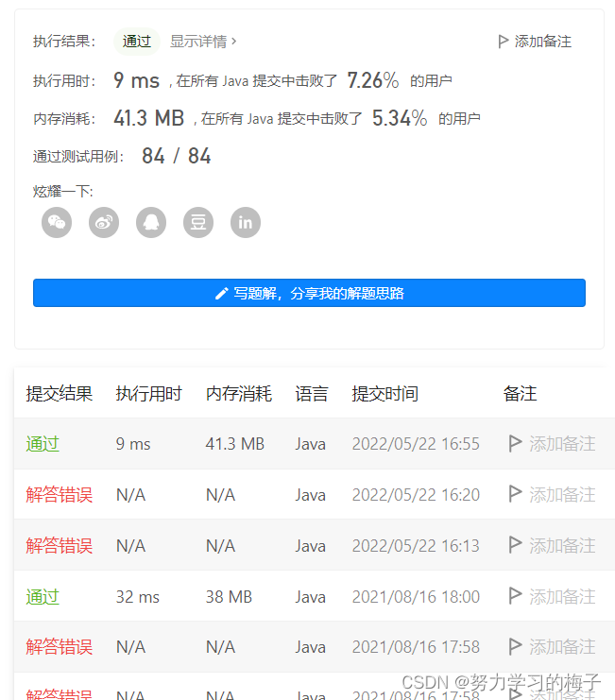Image resolution: width=615 pixels, height=700 pixels.
Task: Click flag icon in 2021/08/16 18:00 row
Action: (x=516, y=595)
